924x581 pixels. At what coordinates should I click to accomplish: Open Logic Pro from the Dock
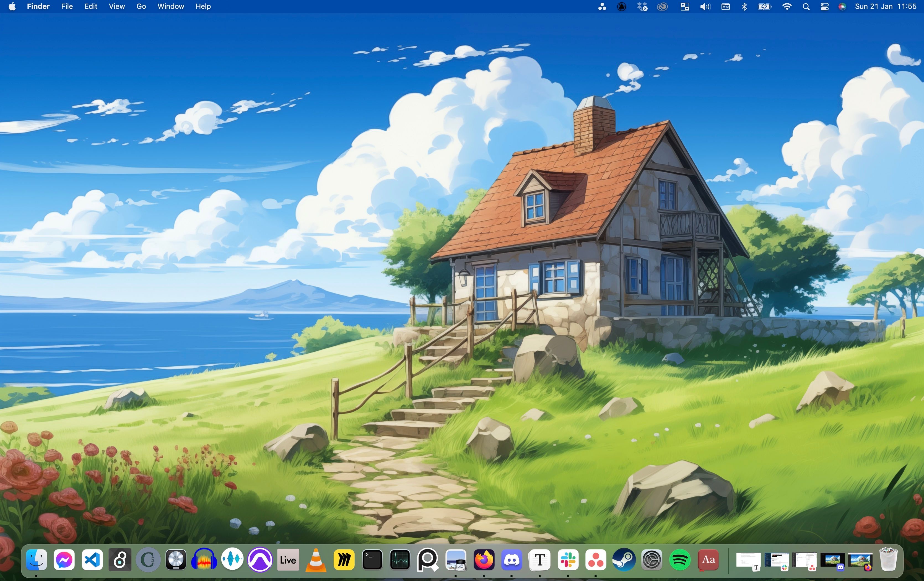[175, 560]
